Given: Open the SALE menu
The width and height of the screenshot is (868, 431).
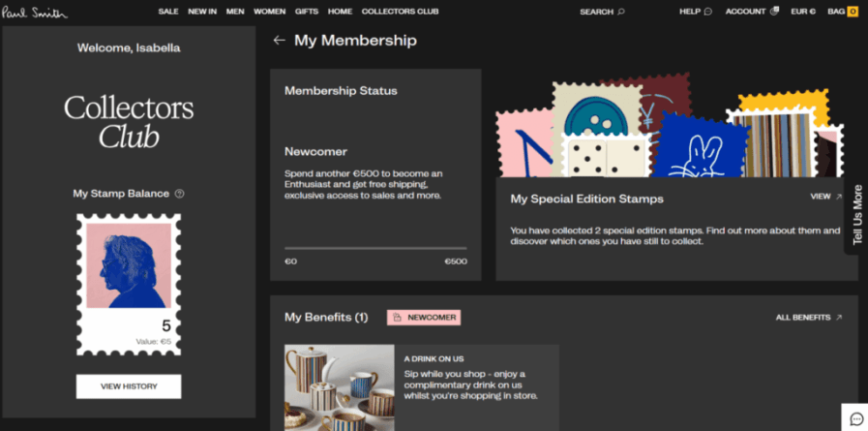Looking at the screenshot, I should point(168,12).
